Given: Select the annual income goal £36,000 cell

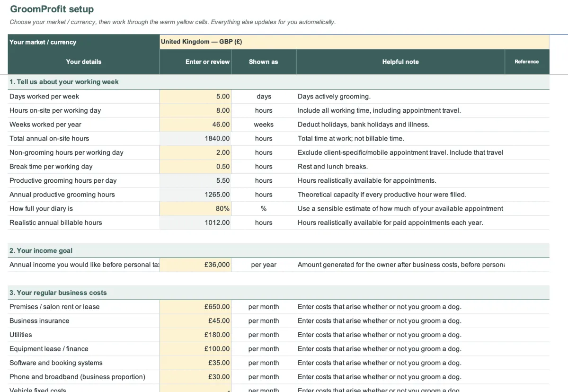Looking at the screenshot, I should [195, 265].
